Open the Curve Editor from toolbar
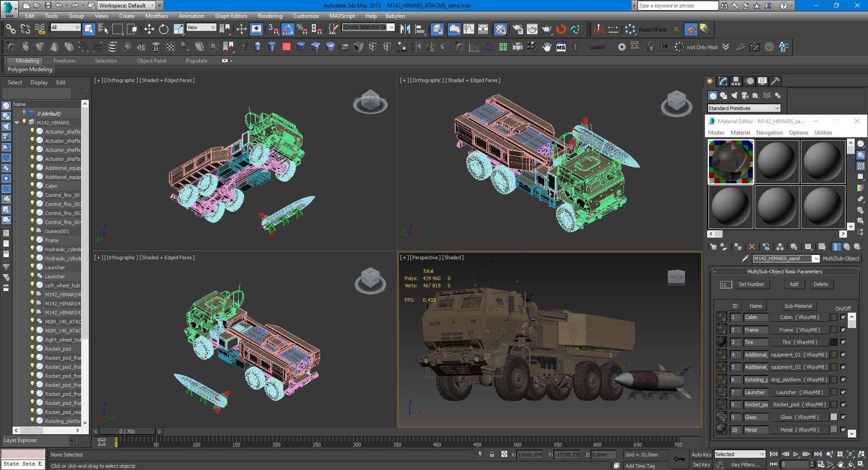868x470 pixels. 469,29
